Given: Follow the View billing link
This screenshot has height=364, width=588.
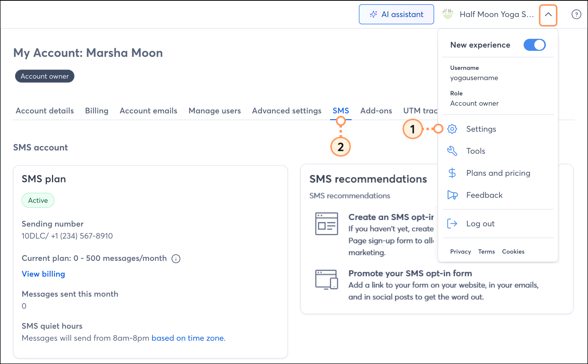Looking at the screenshot, I should tap(43, 274).
